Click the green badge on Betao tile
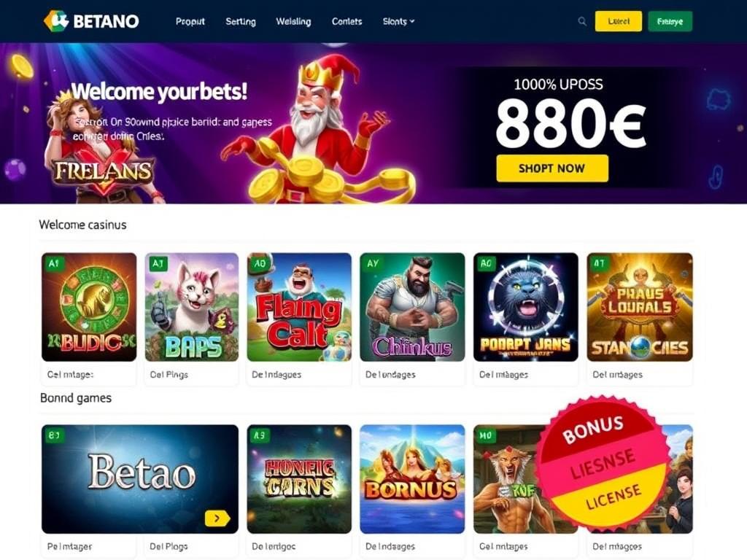This screenshot has width=747, height=560. (x=53, y=435)
